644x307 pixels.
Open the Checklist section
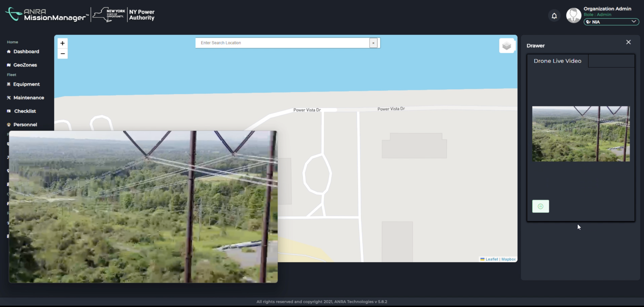click(x=25, y=111)
